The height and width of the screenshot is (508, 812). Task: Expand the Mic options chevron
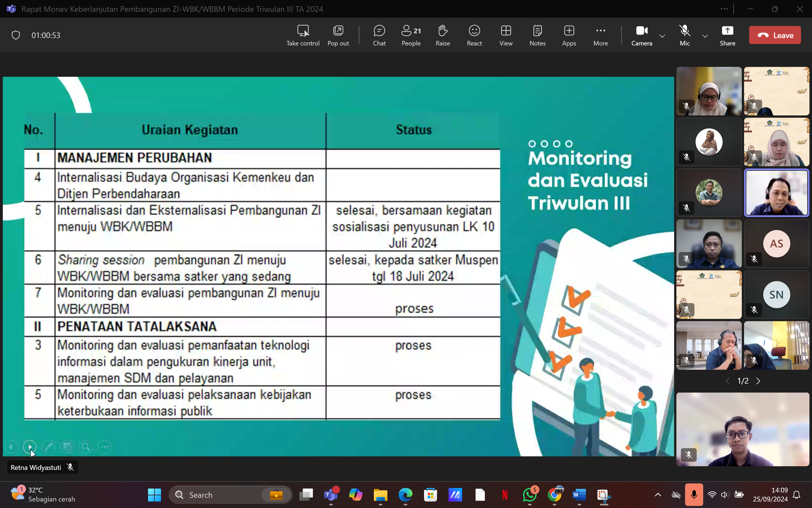(705, 36)
